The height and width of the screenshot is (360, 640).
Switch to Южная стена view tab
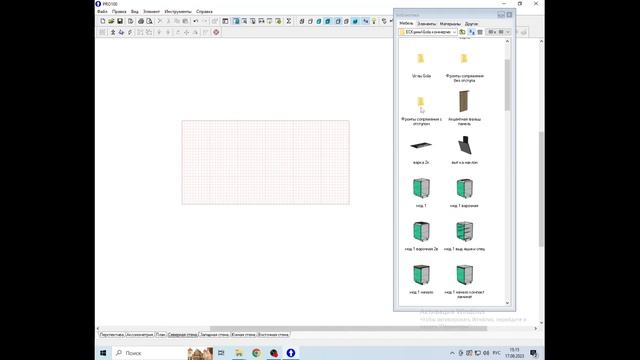point(243,335)
